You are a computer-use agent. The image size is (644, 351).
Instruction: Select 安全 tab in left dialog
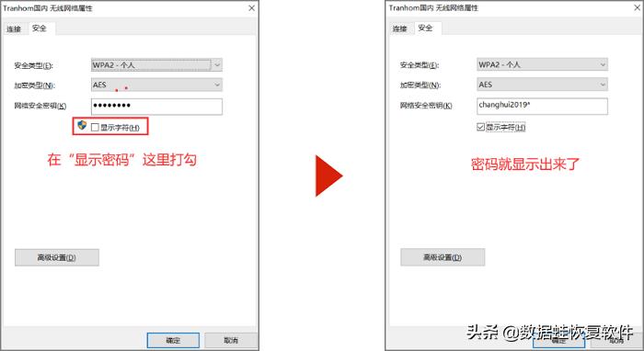click(x=40, y=28)
